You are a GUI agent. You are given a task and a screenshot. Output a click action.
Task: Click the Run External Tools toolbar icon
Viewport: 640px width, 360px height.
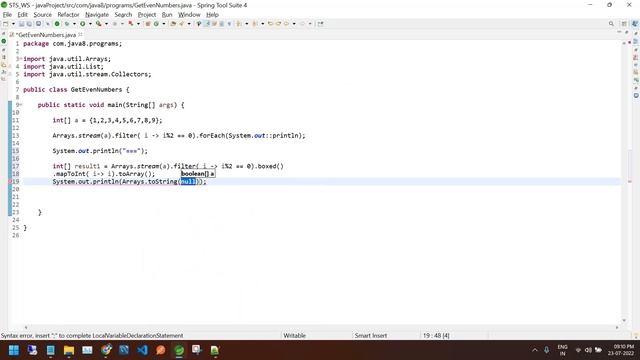[x=98, y=24]
